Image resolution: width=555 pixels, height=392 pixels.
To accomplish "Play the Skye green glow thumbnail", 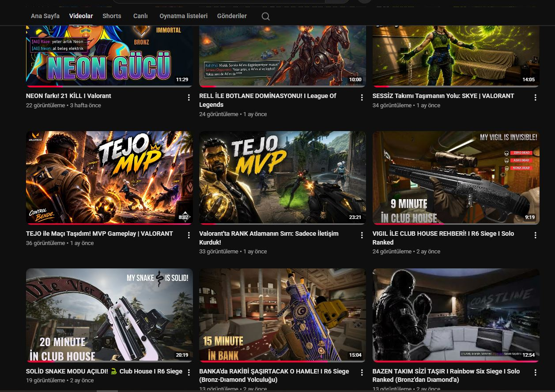I will click(456, 56).
